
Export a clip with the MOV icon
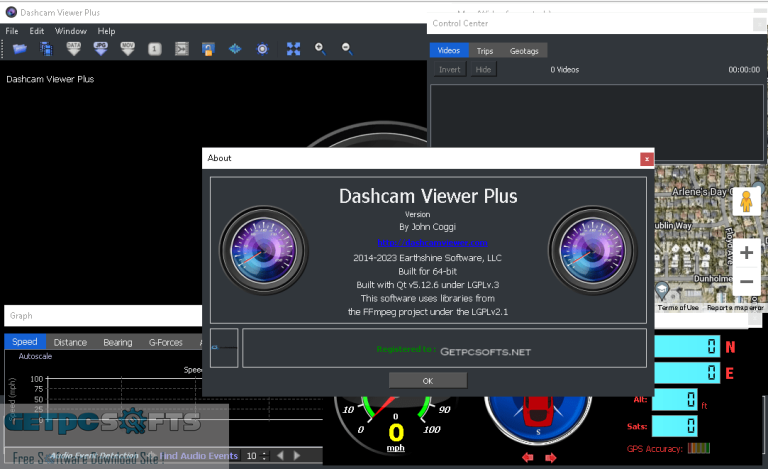(128, 48)
